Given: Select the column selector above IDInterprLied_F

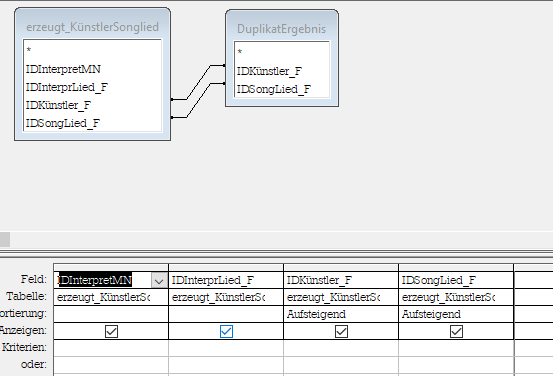Looking at the screenshot, I should click(x=226, y=267).
